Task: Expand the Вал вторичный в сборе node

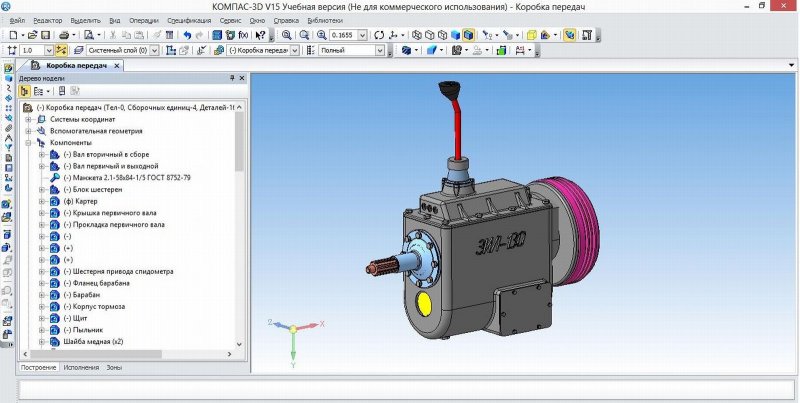Action: pyautogui.click(x=42, y=155)
